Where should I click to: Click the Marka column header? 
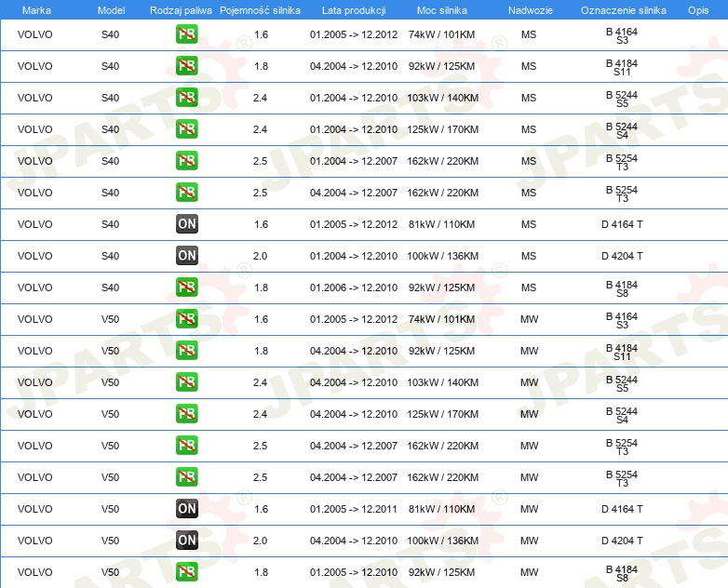click(36, 10)
